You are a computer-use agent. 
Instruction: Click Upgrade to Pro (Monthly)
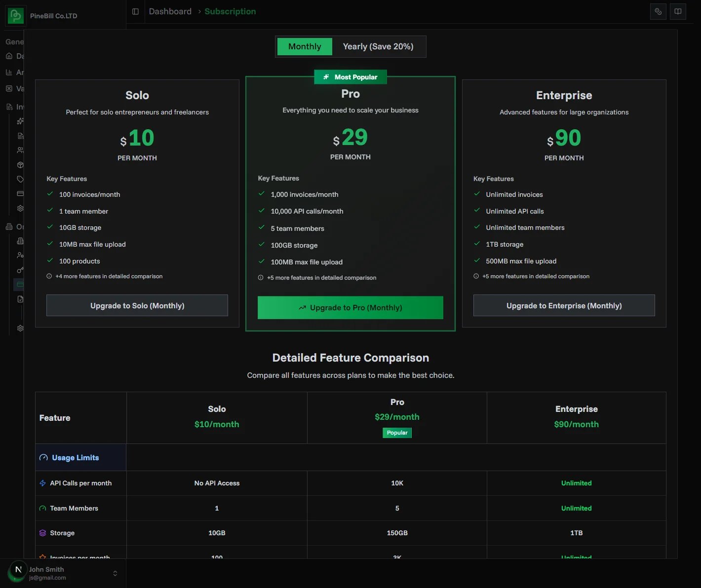350,307
